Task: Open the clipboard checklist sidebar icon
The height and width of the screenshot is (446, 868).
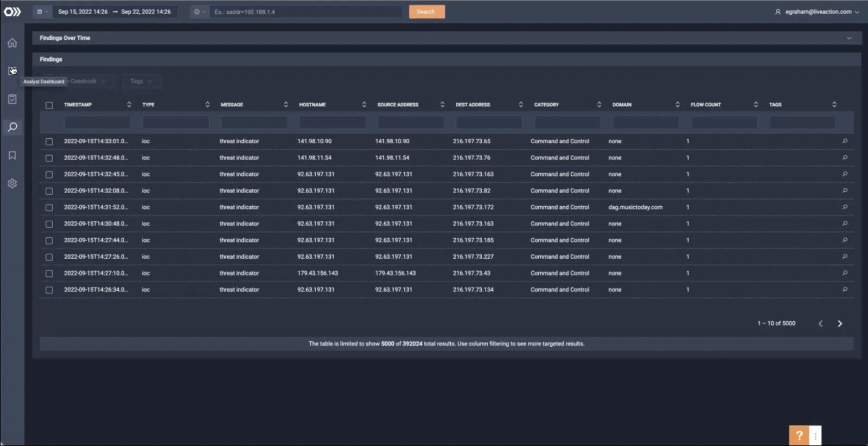Action: (x=12, y=99)
